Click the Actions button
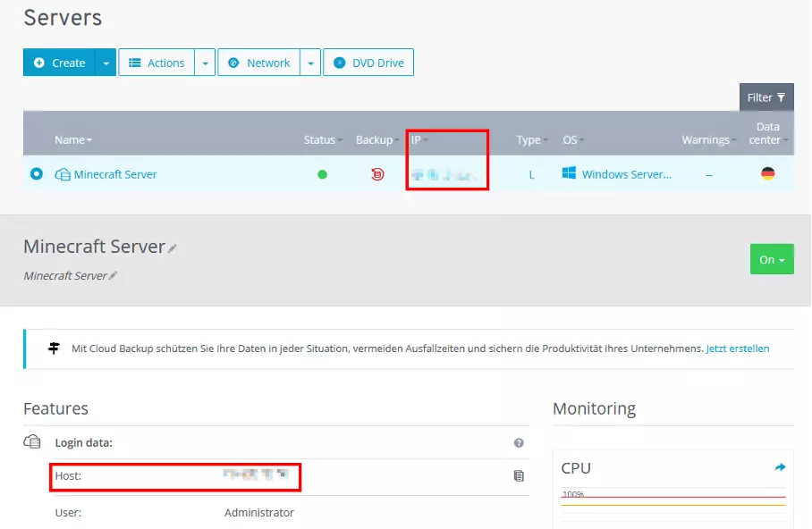The width and height of the screenshot is (812, 529). click(x=156, y=63)
